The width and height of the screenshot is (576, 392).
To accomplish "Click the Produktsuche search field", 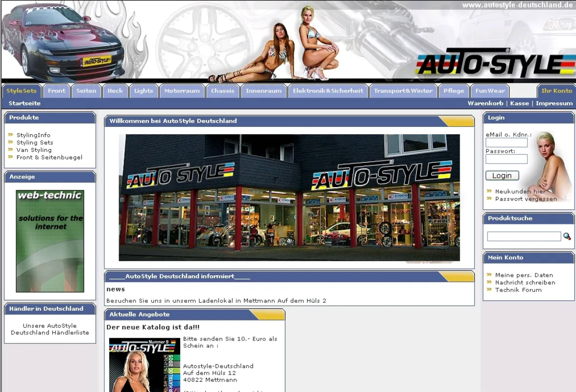I will pyautogui.click(x=524, y=237).
